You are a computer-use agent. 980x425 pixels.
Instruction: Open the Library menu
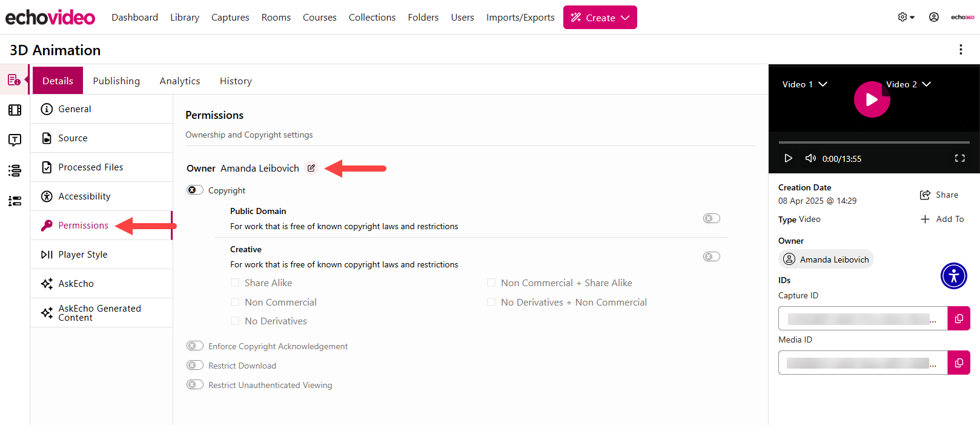(185, 17)
